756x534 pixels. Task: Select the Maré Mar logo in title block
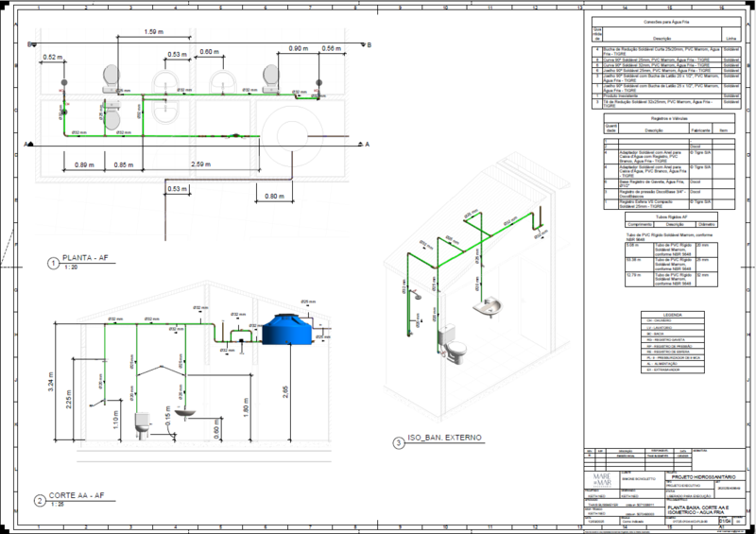pyautogui.click(x=602, y=480)
